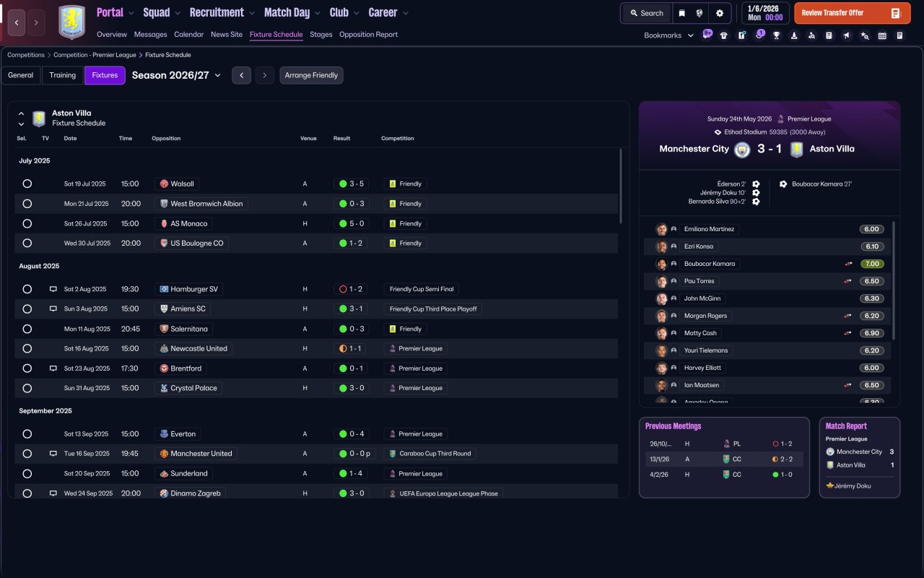Click the Manchester City badge in the match summary
The image size is (924, 578).
tap(742, 150)
